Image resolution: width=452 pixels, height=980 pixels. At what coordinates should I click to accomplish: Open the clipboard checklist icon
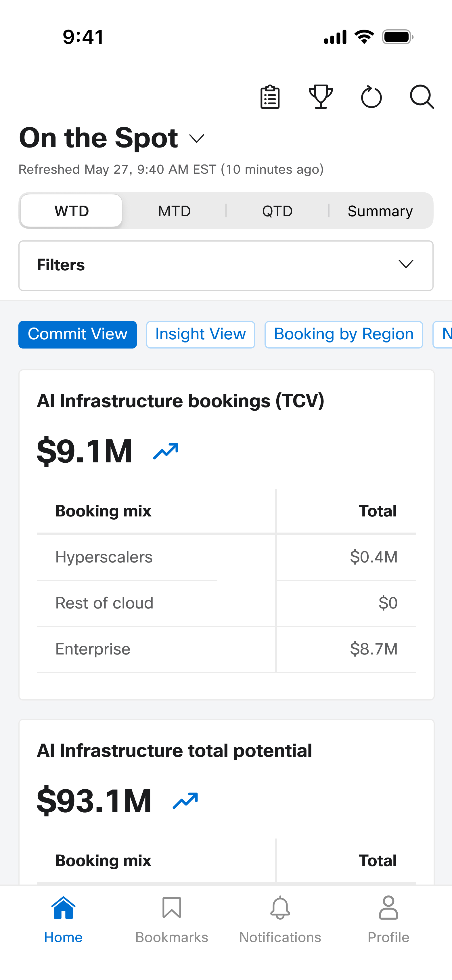pos(270,97)
